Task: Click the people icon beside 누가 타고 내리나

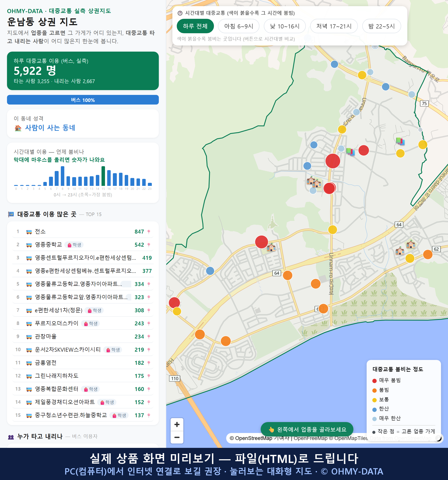Action: pyautogui.click(x=11, y=436)
